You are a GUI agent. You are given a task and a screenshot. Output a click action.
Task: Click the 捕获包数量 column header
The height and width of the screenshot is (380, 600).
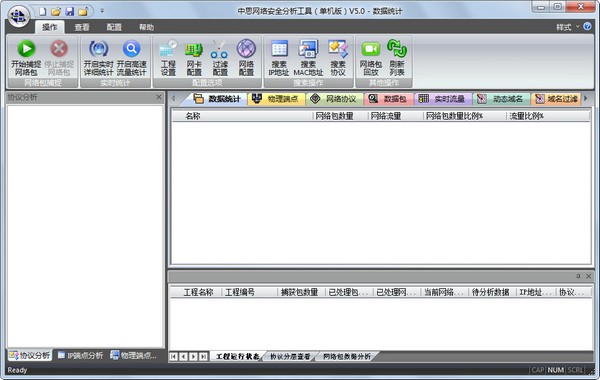pyautogui.click(x=302, y=292)
